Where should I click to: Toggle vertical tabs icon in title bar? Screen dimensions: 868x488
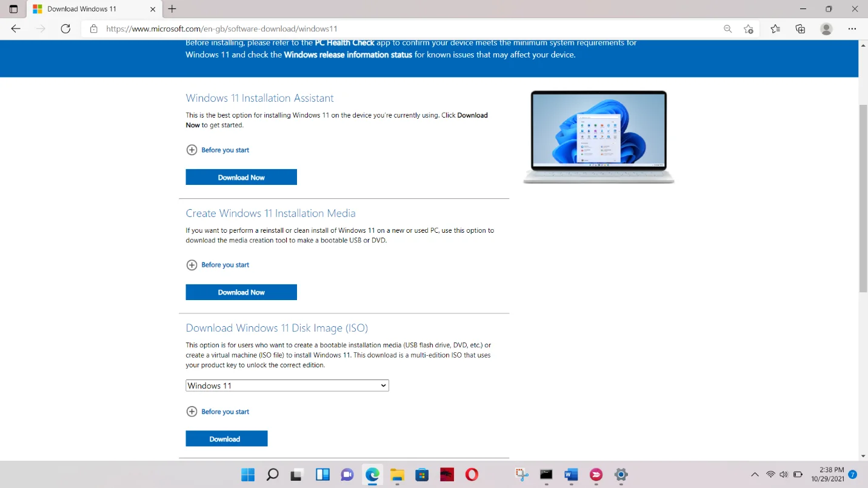(x=13, y=9)
